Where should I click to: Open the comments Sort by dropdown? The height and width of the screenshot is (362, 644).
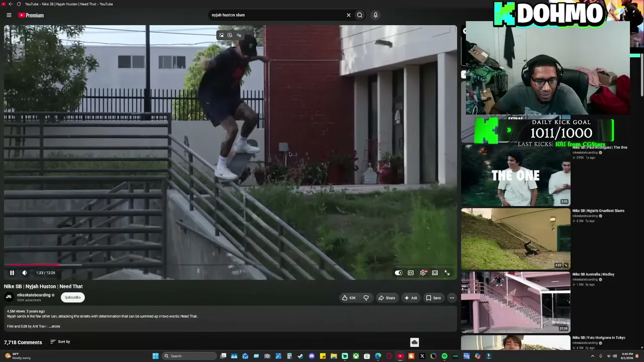[60, 342]
